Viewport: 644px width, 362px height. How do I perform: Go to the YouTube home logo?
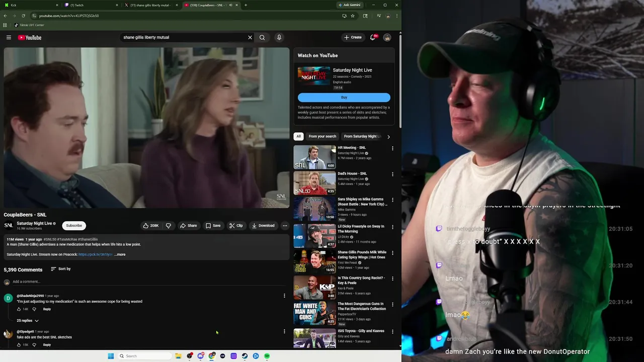pos(30,37)
